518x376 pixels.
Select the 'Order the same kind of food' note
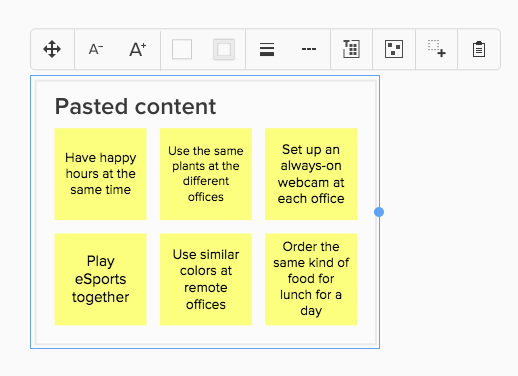[311, 279]
